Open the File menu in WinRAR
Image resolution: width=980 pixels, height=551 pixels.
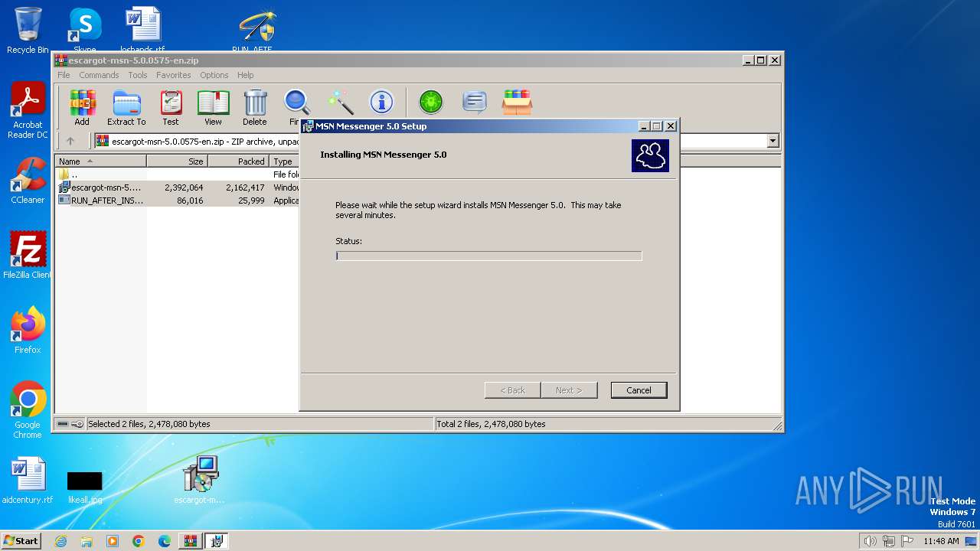(64, 75)
